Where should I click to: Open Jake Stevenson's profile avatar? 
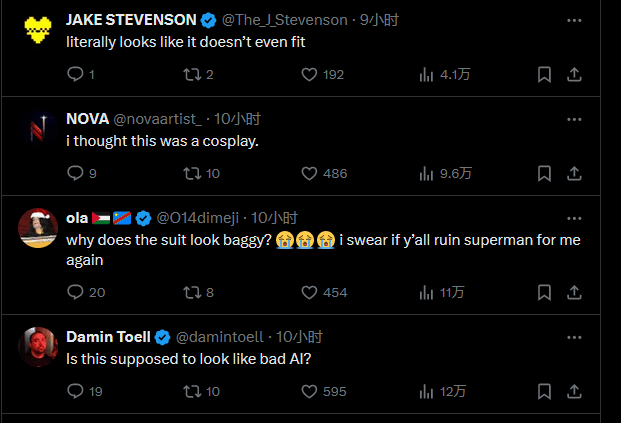38,30
